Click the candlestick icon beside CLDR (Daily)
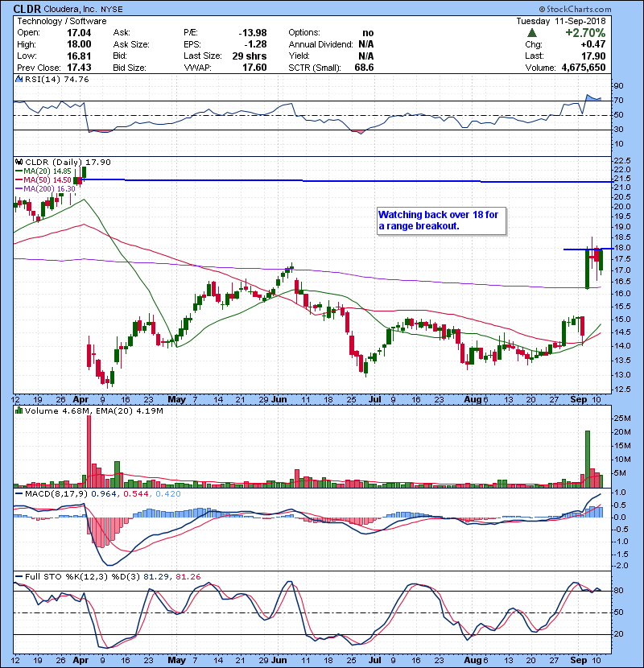This screenshot has width=644, height=668. click(19, 163)
